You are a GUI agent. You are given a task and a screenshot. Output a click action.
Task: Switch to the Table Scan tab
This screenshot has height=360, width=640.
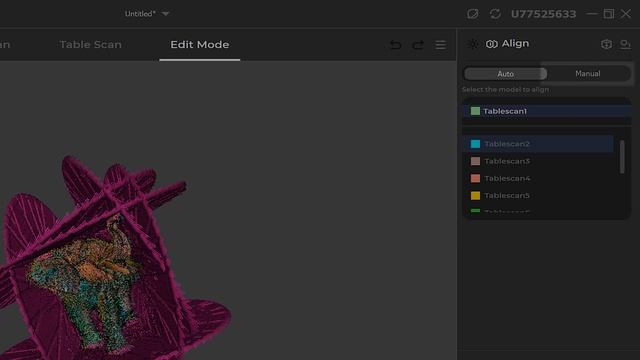(x=91, y=44)
